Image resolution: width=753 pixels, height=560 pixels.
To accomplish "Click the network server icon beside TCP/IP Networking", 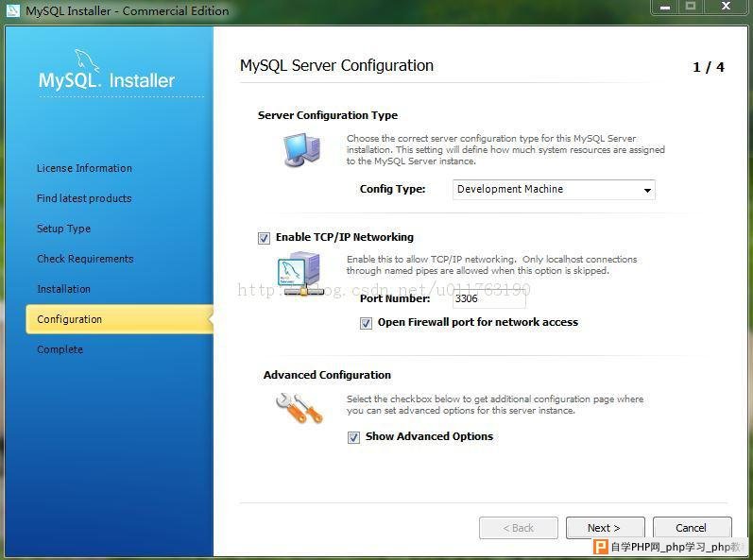I will click(x=300, y=274).
